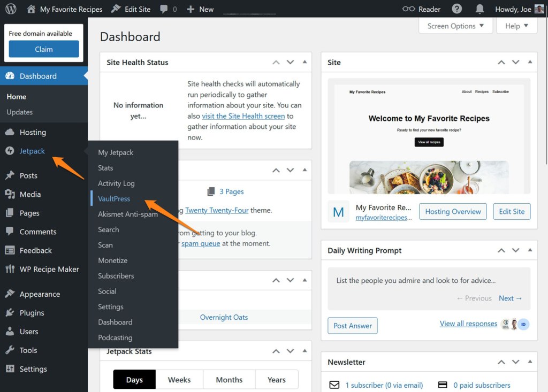548x392 pixels.
Task: Click the Edit Site brush icon
Action: (116, 9)
